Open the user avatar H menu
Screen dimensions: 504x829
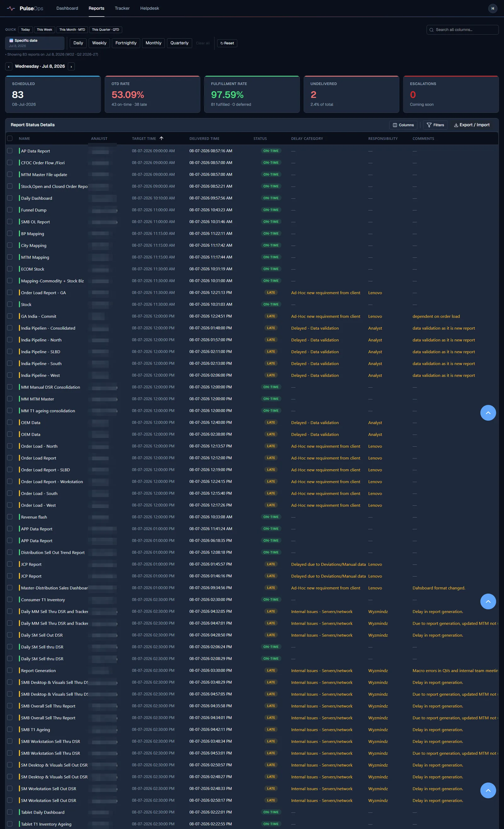pos(493,9)
